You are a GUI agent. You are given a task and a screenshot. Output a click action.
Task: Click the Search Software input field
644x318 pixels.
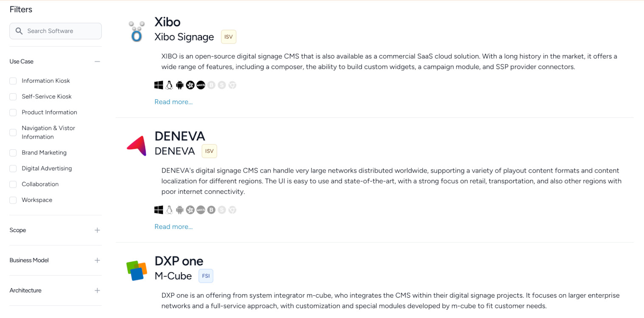pos(55,31)
